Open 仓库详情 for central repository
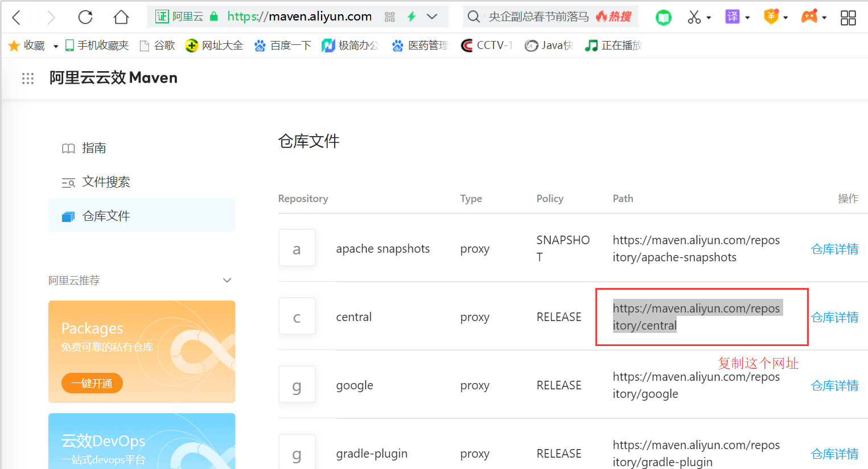Screen dimensions: 868x469 tap(834, 317)
